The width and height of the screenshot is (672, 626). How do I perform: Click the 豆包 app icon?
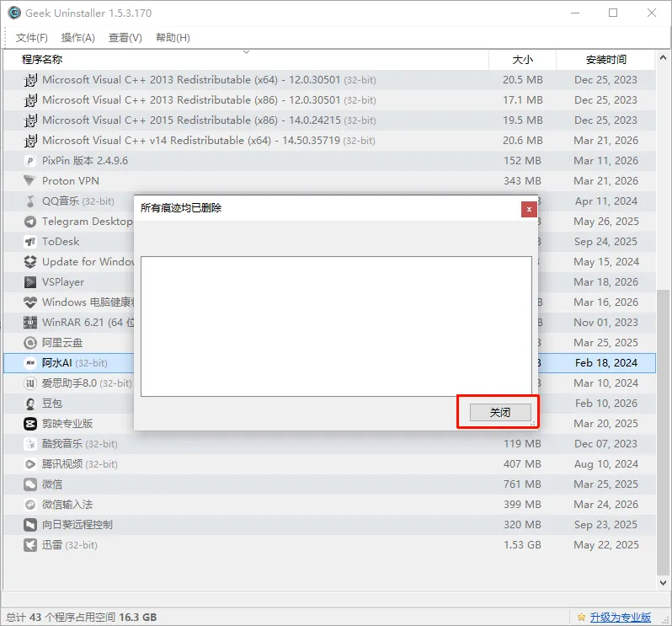click(x=30, y=404)
